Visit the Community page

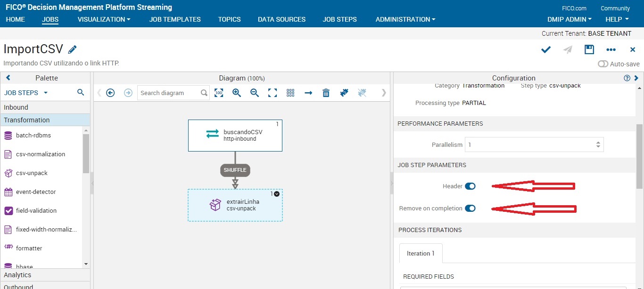click(x=615, y=8)
